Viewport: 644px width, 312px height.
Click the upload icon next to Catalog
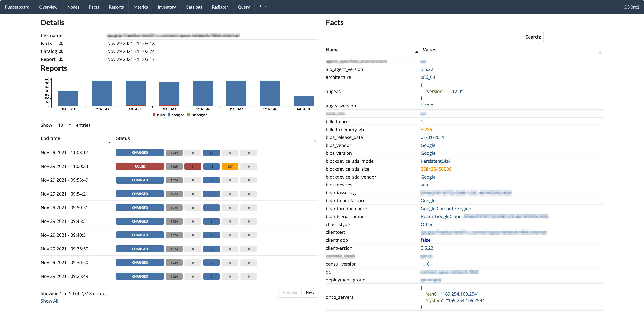61,51
